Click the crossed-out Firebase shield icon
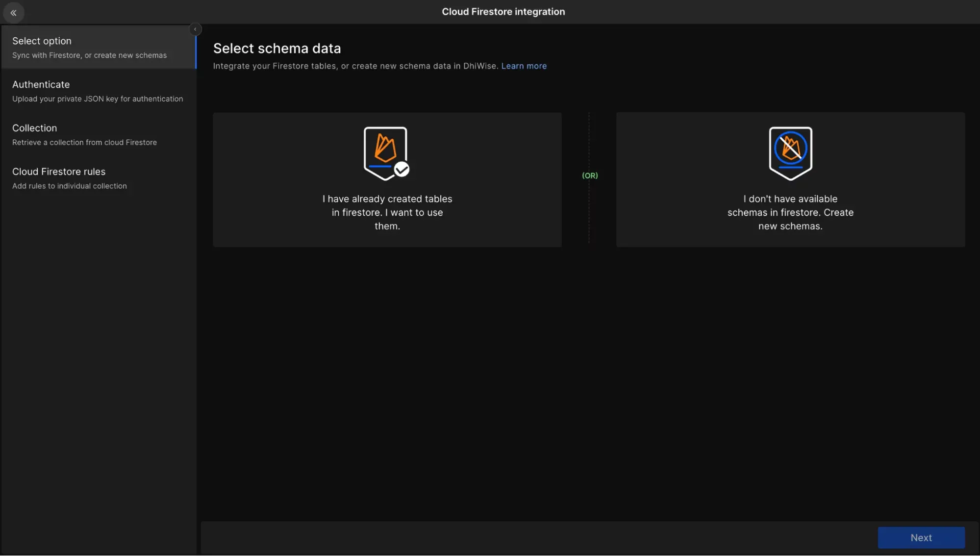Image resolution: width=980 pixels, height=556 pixels. [790, 153]
